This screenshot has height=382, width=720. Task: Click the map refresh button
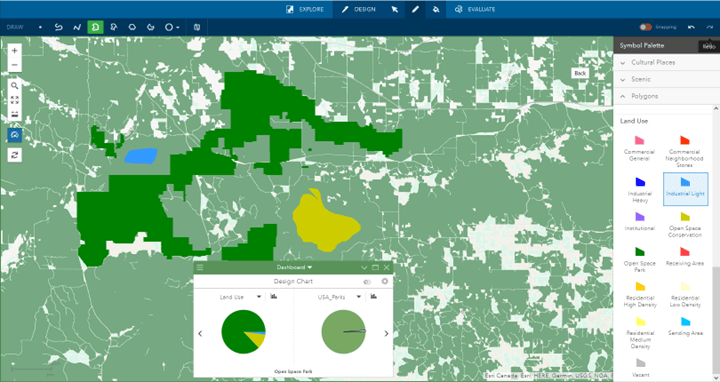pyautogui.click(x=14, y=155)
